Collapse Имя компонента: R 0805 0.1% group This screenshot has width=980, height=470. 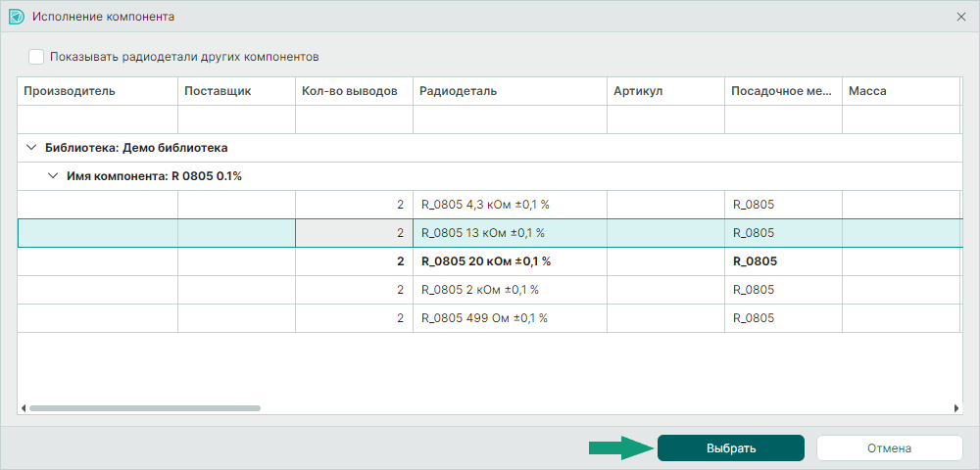click(53, 176)
